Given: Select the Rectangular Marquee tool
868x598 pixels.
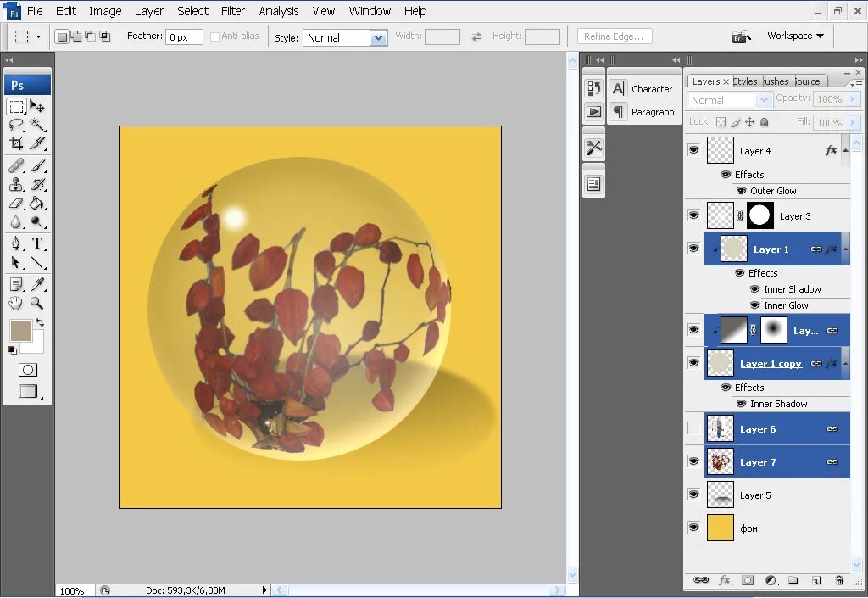Looking at the screenshot, I should [x=16, y=106].
